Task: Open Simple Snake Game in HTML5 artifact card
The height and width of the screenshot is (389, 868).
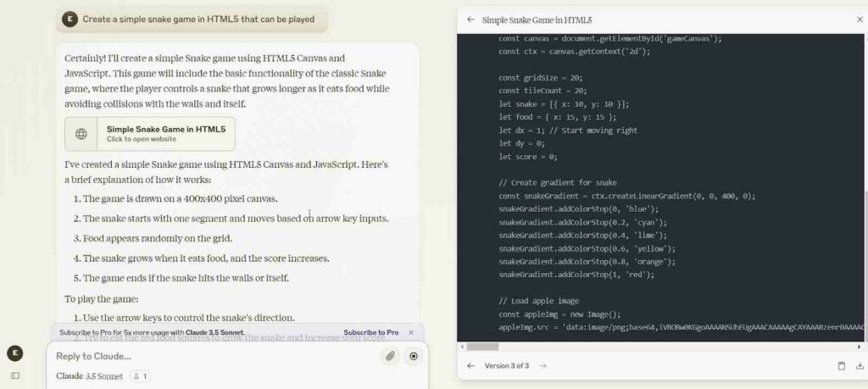Action: click(x=165, y=133)
